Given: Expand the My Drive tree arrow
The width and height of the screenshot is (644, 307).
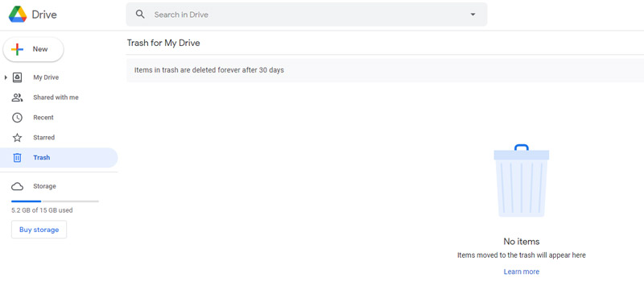Looking at the screenshot, I should point(6,77).
